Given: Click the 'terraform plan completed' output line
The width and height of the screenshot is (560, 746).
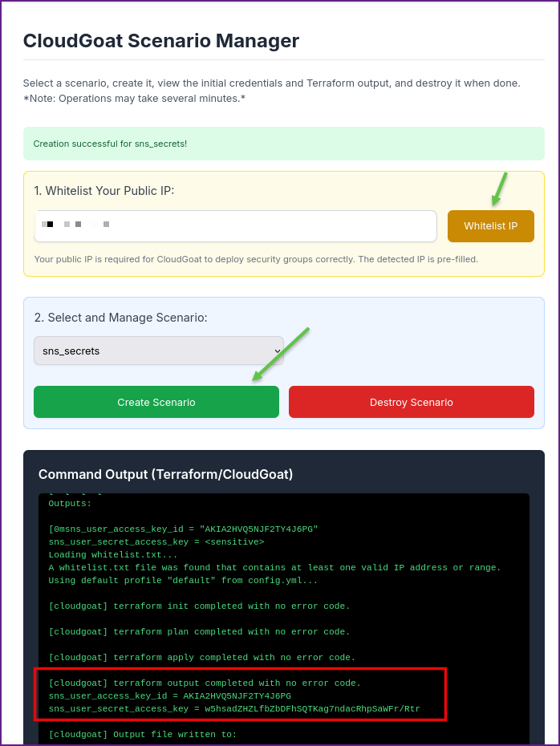Looking at the screenshot, I should (199, 632).
